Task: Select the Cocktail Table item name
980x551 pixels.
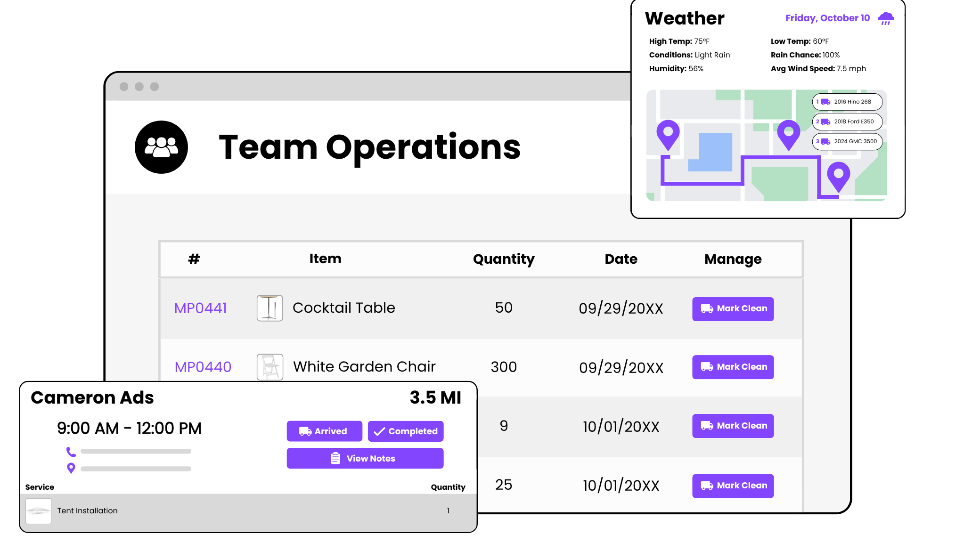Action: 344,308
